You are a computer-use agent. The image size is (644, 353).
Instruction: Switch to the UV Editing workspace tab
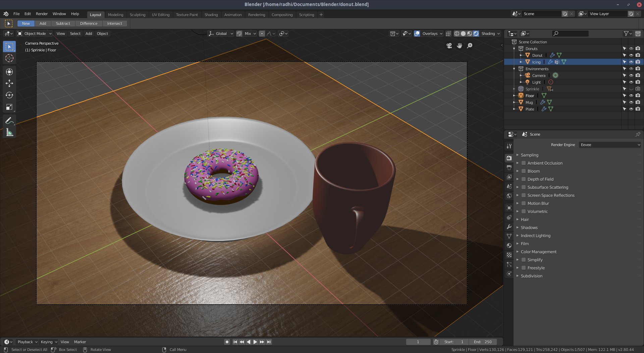click(160, 15)
